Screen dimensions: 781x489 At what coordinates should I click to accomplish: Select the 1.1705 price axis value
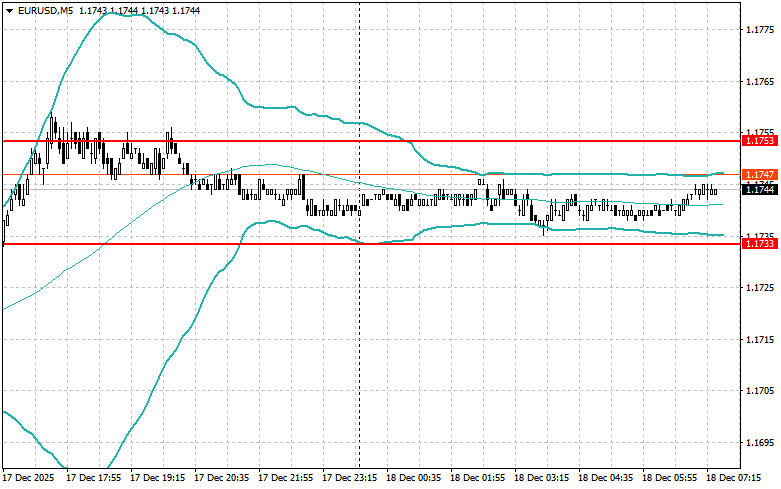760,390
